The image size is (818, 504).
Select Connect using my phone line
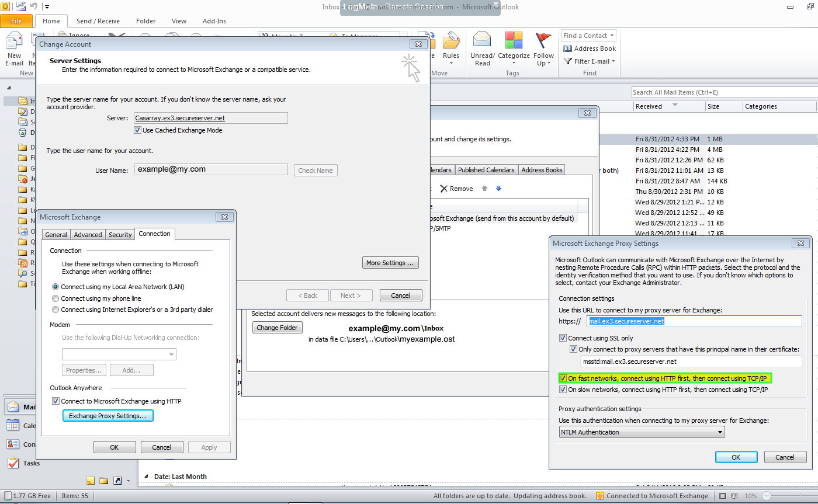pyautogui.click(x=56, y=298)
